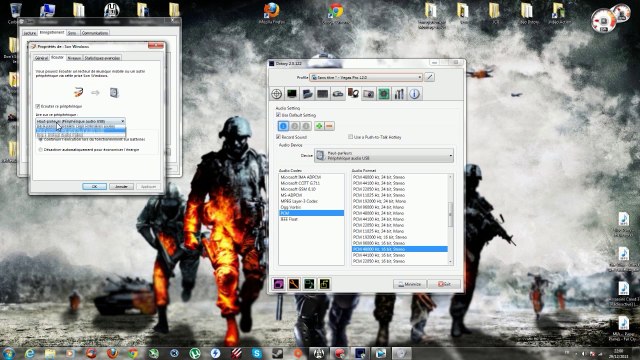Switch to the Général tab in properties
Image resolution: width=640 pixels, height=360 pixels.
click(41, 58)
